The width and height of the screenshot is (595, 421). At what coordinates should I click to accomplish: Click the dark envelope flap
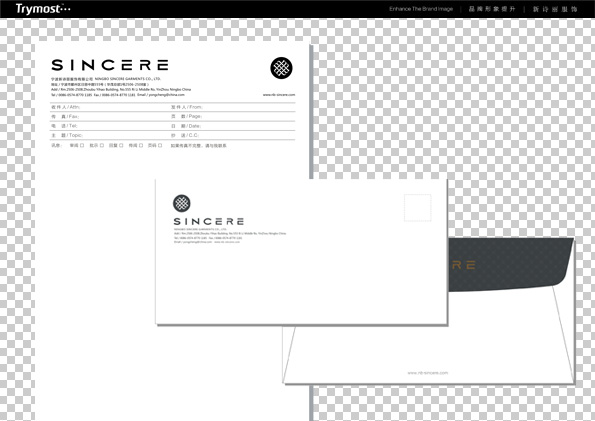coord(510,265)
